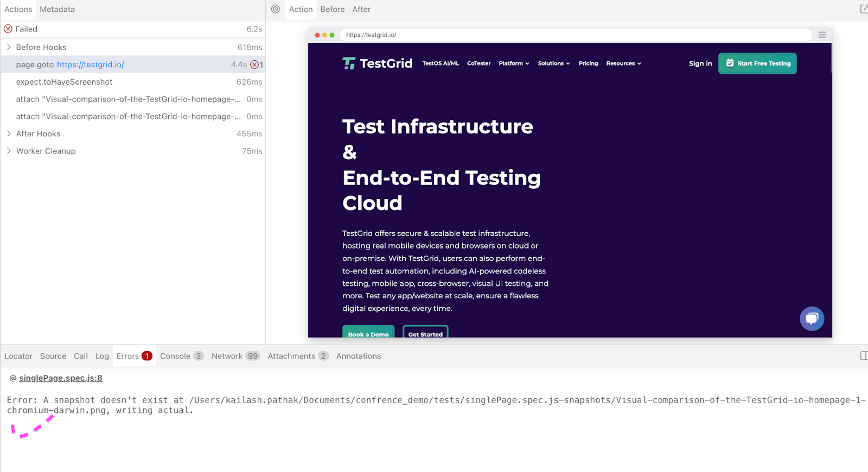
Task: Click the error message text
Action: coord(436,405)
